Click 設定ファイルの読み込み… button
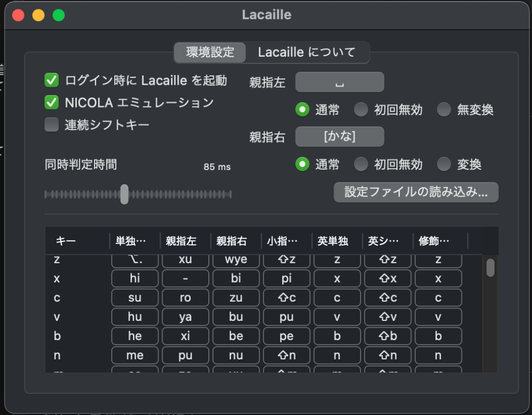This screenshot has width=532, height=415. 416,192
